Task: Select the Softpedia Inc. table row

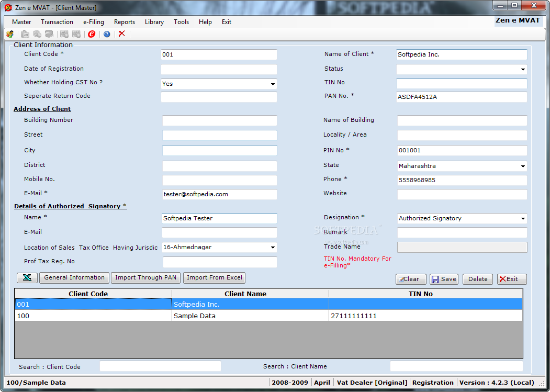Action: pos(268,304)
